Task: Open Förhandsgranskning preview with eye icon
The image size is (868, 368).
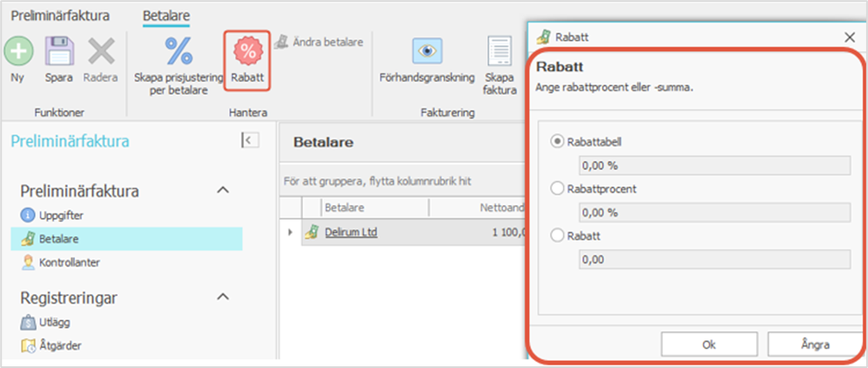Action: pos(426,52)
